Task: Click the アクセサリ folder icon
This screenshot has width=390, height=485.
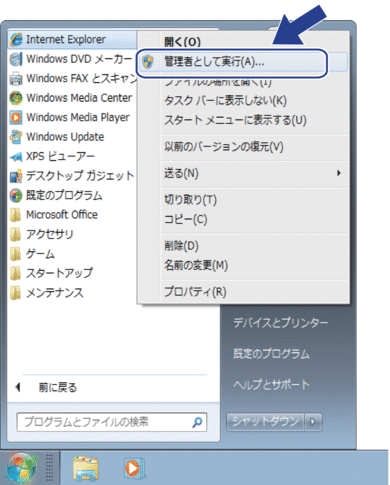Action: tap(15, 235)
